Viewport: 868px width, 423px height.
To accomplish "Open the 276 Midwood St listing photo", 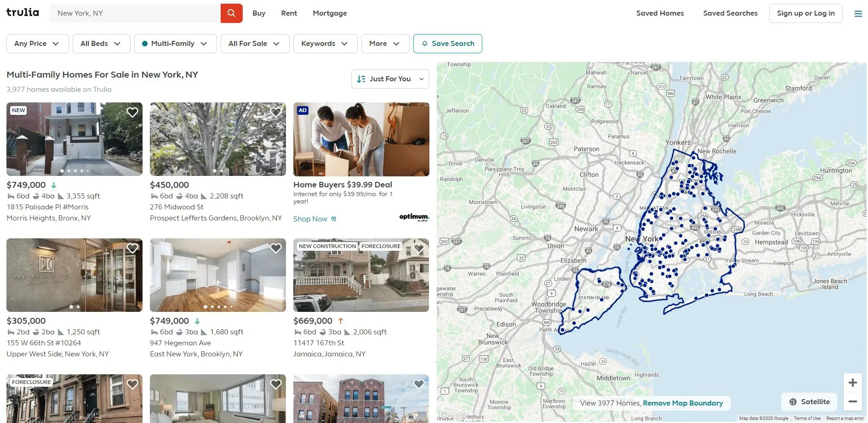I will [x=218, y=139].
